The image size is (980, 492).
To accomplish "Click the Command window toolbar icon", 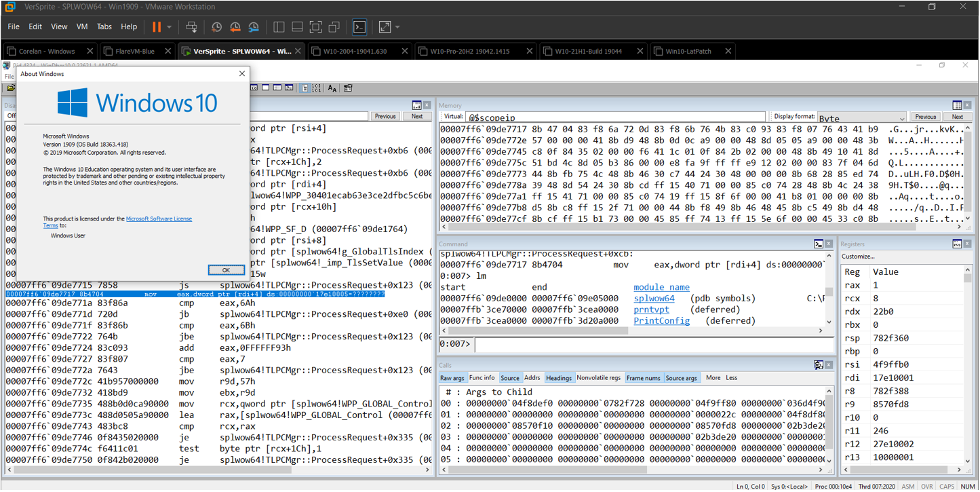I will coord(819,244).
